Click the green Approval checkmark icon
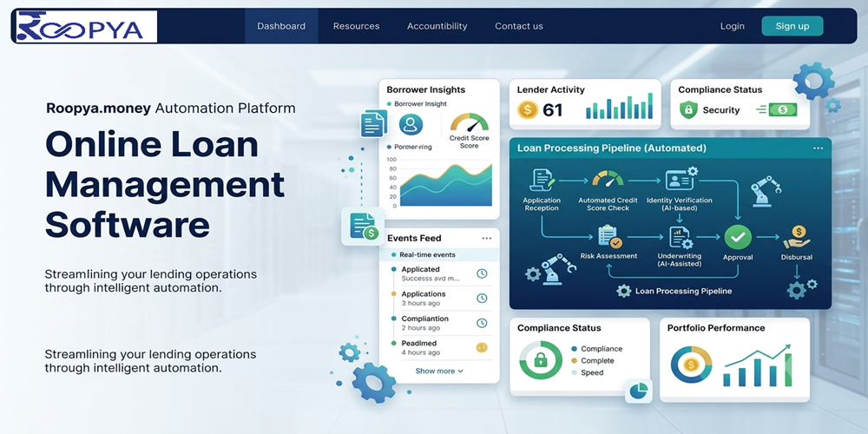 738,237
